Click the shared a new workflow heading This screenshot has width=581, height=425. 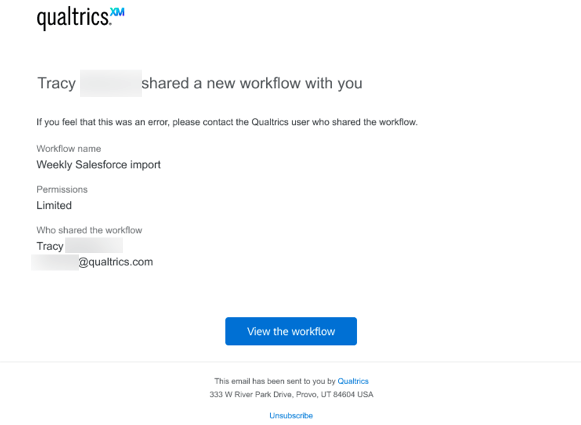pyautogui.click(x=252, y=83)
